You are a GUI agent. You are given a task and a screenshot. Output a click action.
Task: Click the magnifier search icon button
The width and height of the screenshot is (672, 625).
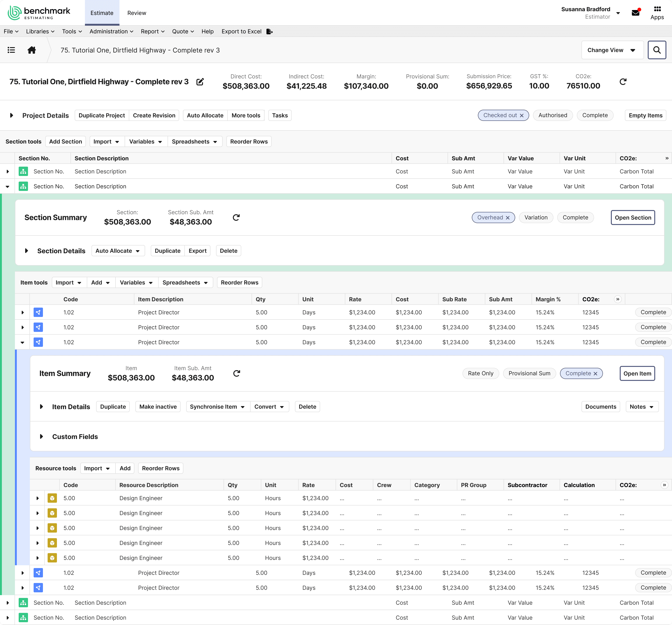(x=656, y=50)
